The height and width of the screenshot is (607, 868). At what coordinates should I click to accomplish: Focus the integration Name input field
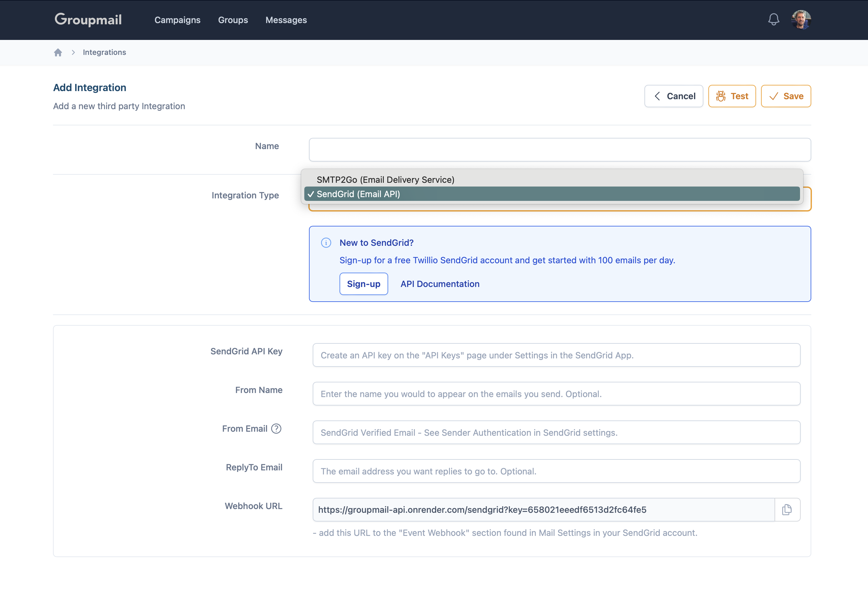pyautogui.click(x=560, y=150)
